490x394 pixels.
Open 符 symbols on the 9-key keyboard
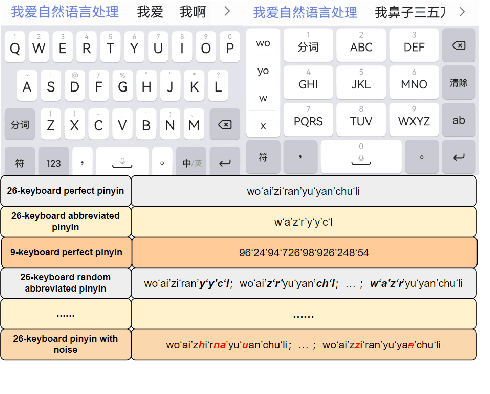pyautogui.click(x=263, y=157)
